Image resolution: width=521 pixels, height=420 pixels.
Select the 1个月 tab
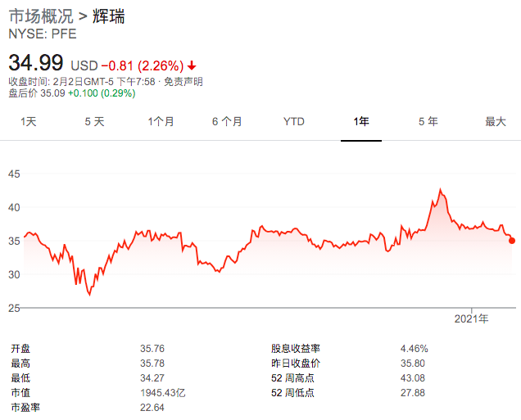(161, 121)
